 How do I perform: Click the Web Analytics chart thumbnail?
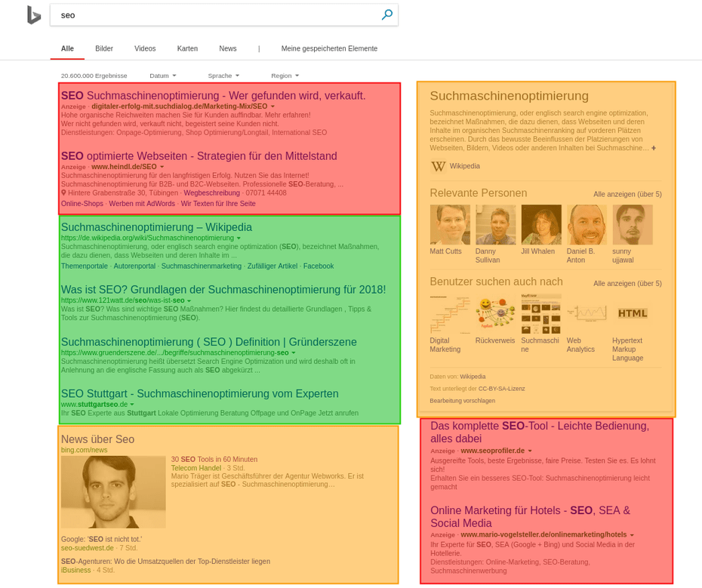click(587, 313)
